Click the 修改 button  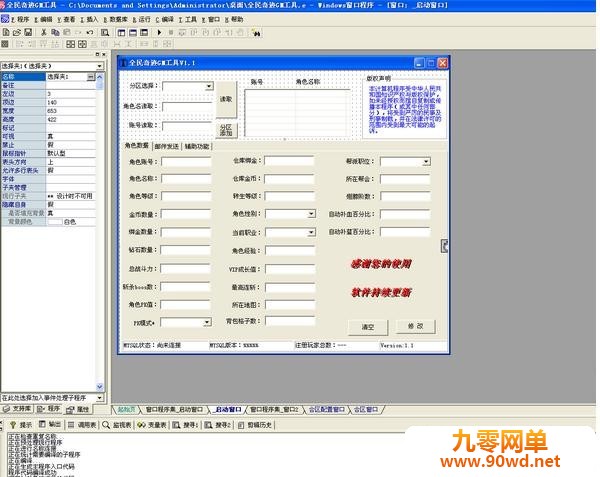pos(416,326)
